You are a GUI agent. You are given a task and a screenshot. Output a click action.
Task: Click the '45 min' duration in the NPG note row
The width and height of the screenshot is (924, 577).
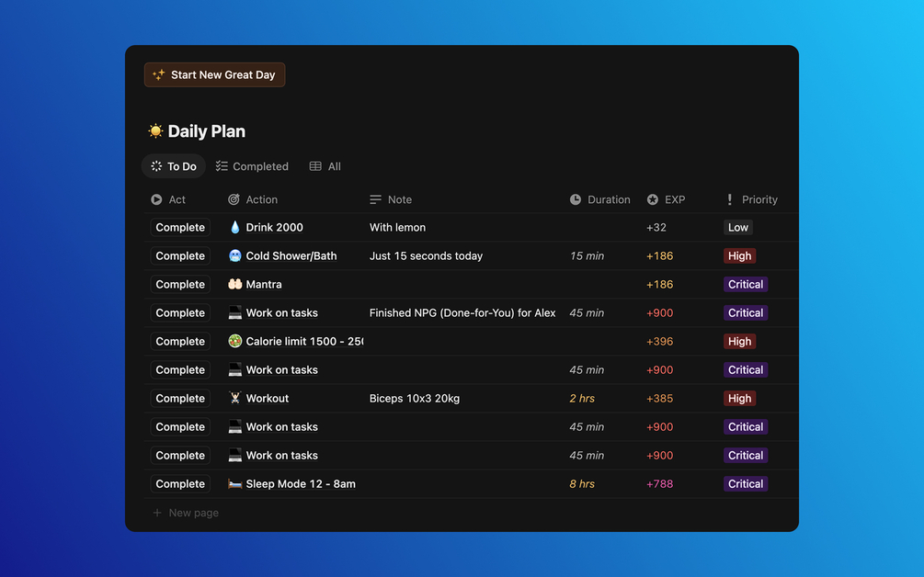(587, 312)
